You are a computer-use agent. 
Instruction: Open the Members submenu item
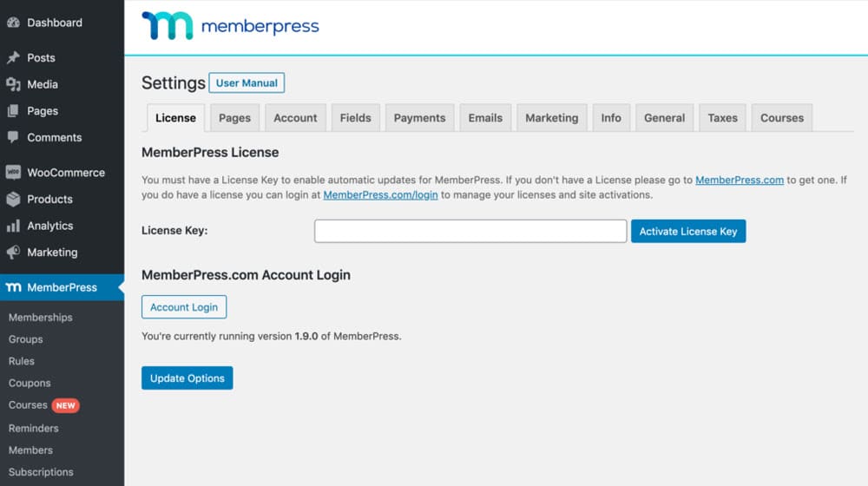[30, 450]
